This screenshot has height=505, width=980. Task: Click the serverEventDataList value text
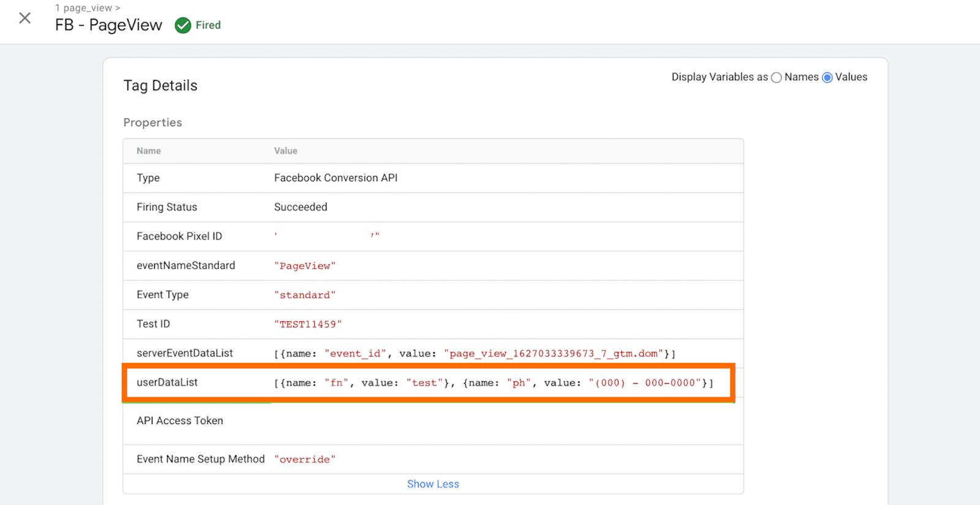[x=475, y=354]
